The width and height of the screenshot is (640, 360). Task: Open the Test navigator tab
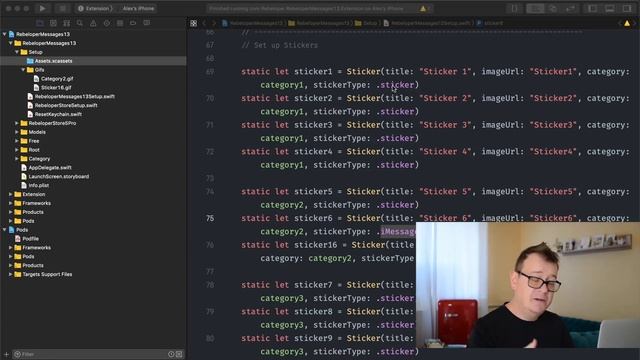pyautogui.click(x=107, y=23)
